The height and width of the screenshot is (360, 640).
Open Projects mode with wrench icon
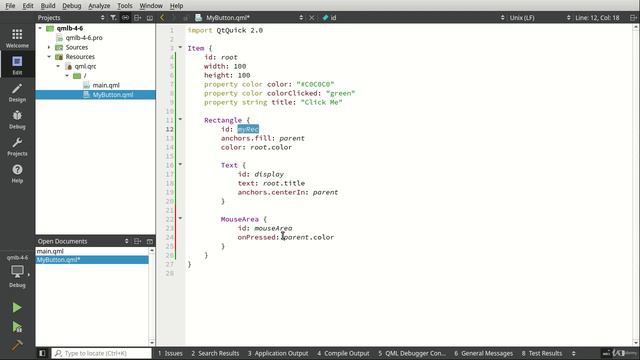(17, 146)
